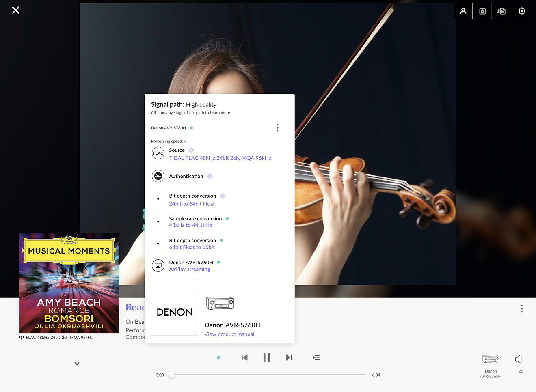Click green dot beside AirPlay Denon AVR-S760H stage
This screenshot has width=536, height=392.
pos(218,262)
